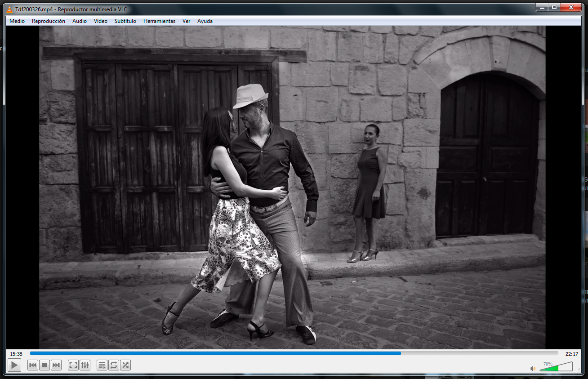Skip to previous media track
The width and height of the screenshot is (588, 379).
tap(33, 365)
